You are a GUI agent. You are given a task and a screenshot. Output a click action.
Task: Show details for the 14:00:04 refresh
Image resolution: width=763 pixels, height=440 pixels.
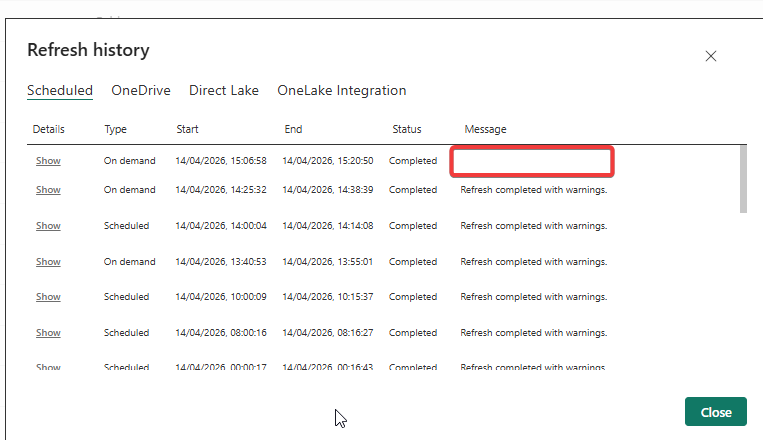point(48,226)
